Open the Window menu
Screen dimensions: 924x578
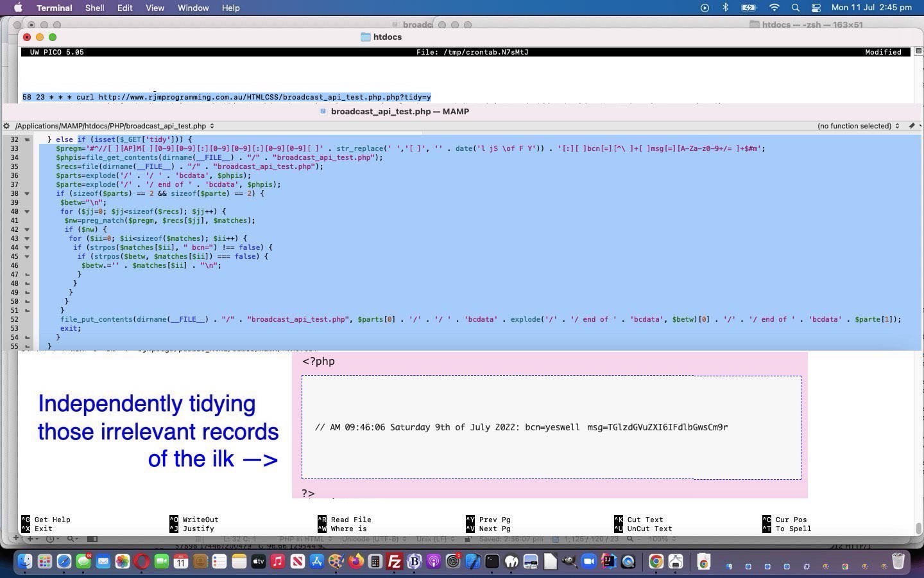point(193,8)
